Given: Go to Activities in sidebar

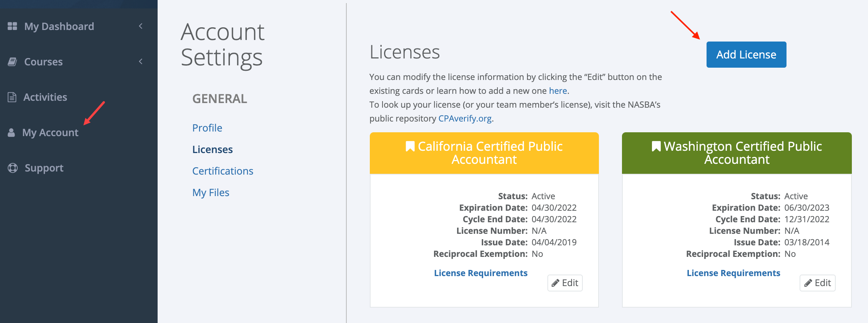Looking at the screenshot, I should click(x=45, y=97).
